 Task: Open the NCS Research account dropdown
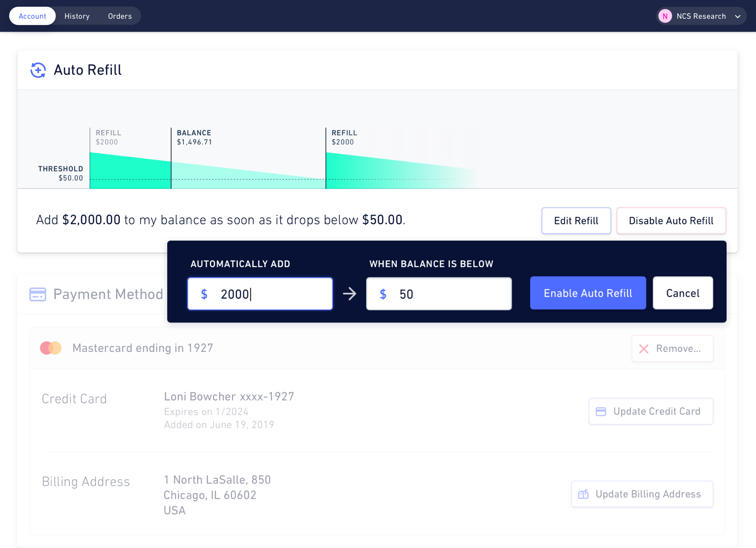click(701, 16)
